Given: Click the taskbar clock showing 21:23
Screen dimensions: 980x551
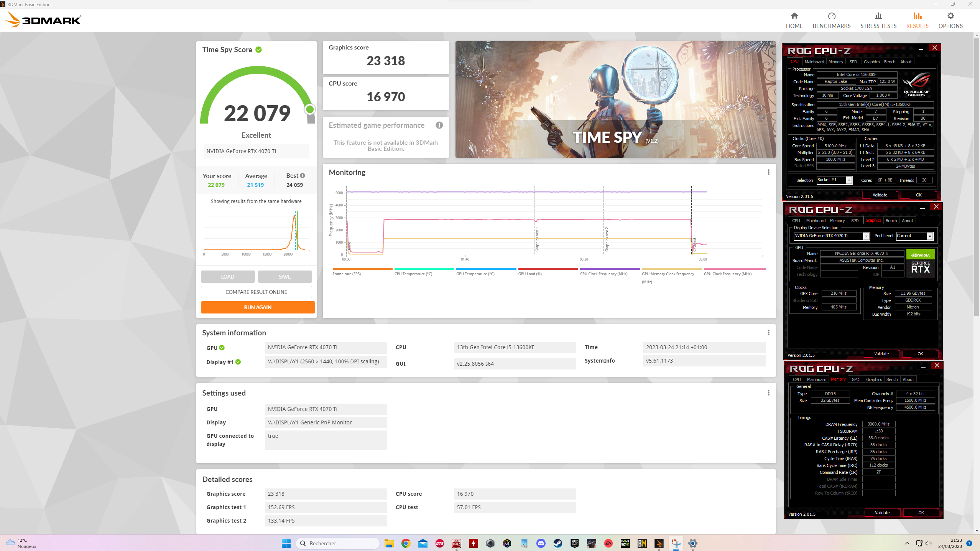Looking at the screenshot, I should [x=950, y=543].
